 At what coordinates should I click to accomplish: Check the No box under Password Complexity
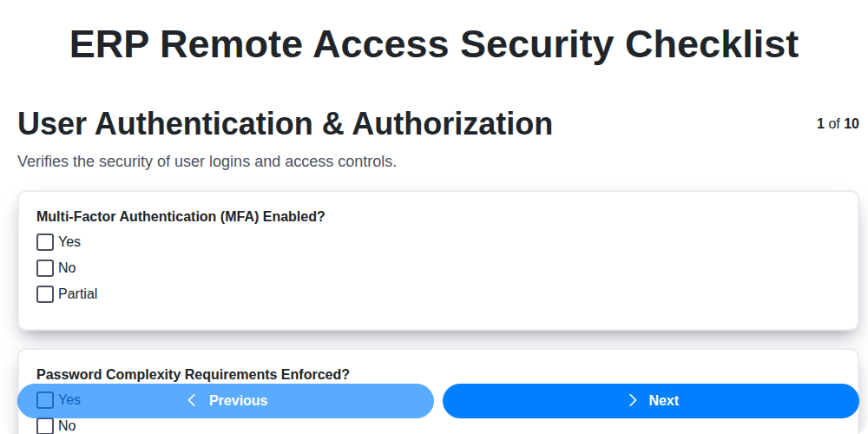[45, 426]
